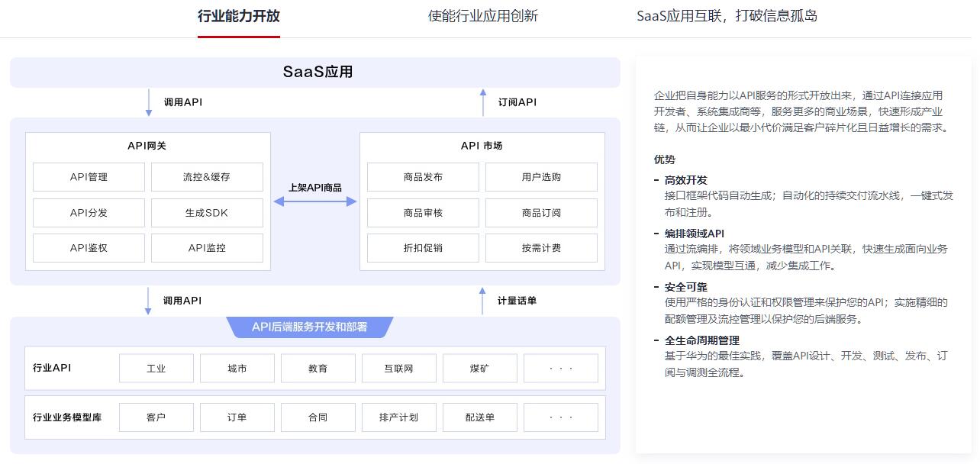Click the 全生命周期管理 advantage title
Image resolution: width=980 pixels, height=464 pixels.
tap(702, 340)
